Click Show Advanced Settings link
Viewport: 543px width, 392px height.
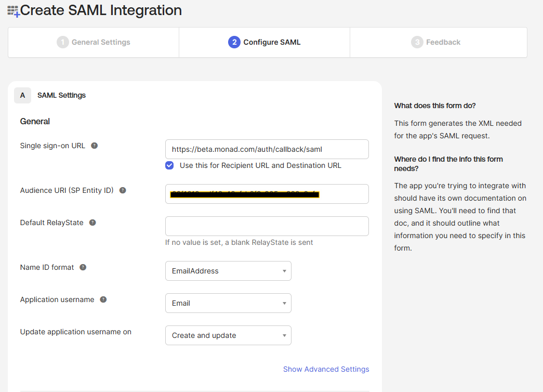pos(326,369)
